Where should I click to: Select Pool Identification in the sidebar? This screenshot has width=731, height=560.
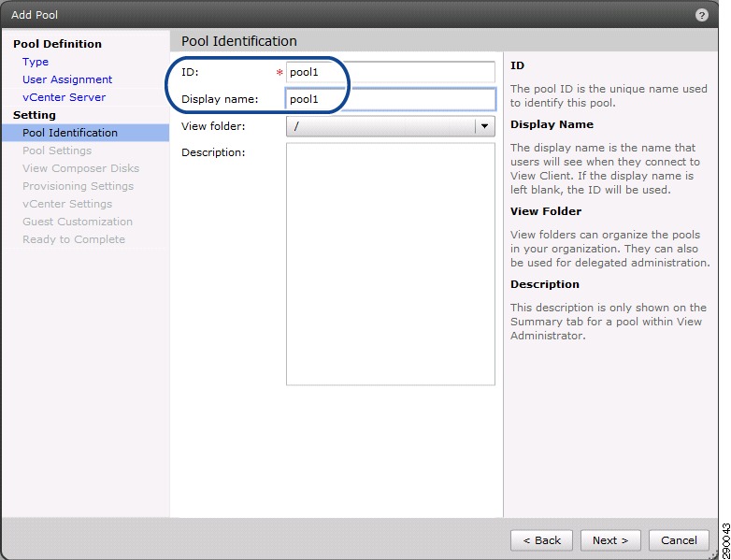[85, 133]
